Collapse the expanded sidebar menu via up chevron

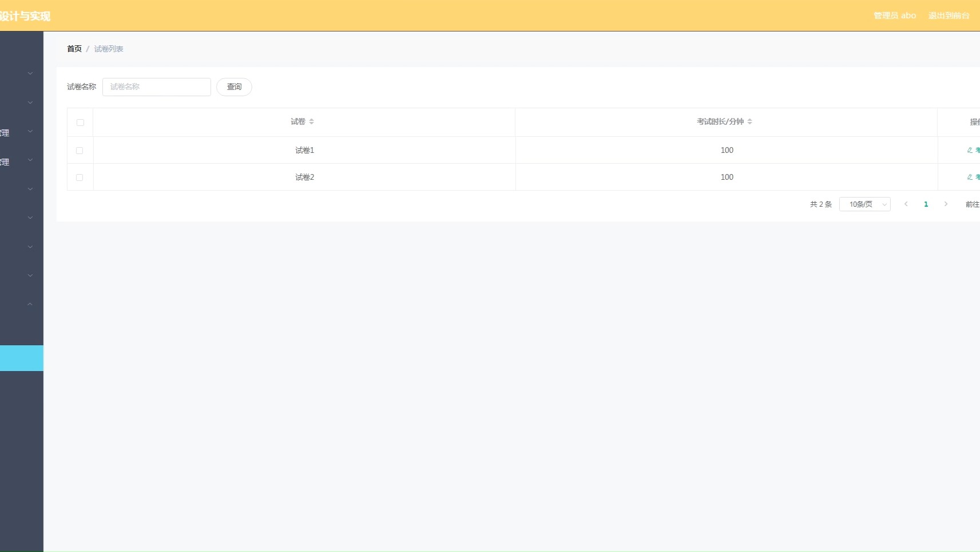coord(30,304)
